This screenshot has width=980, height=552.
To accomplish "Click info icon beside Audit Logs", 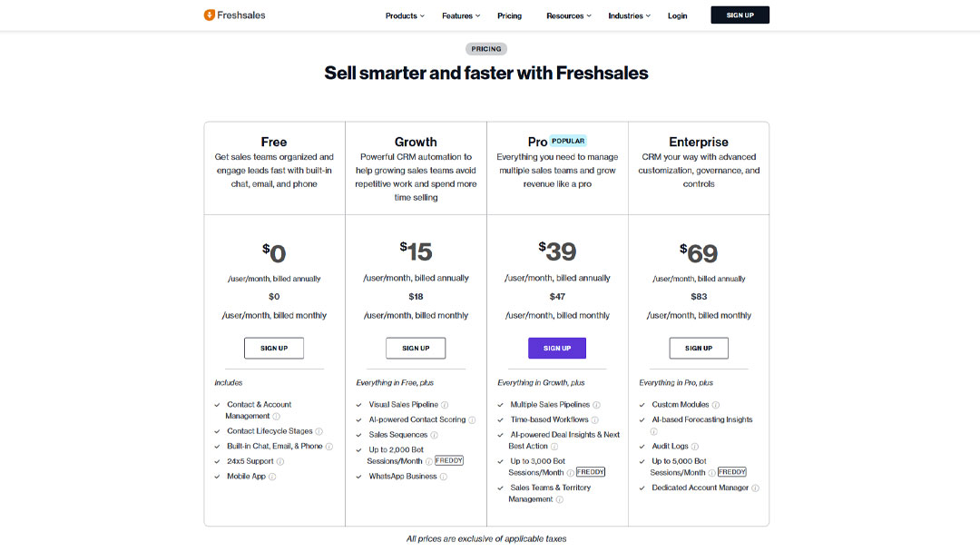I will pyautogui.click(x=695, y=447).
